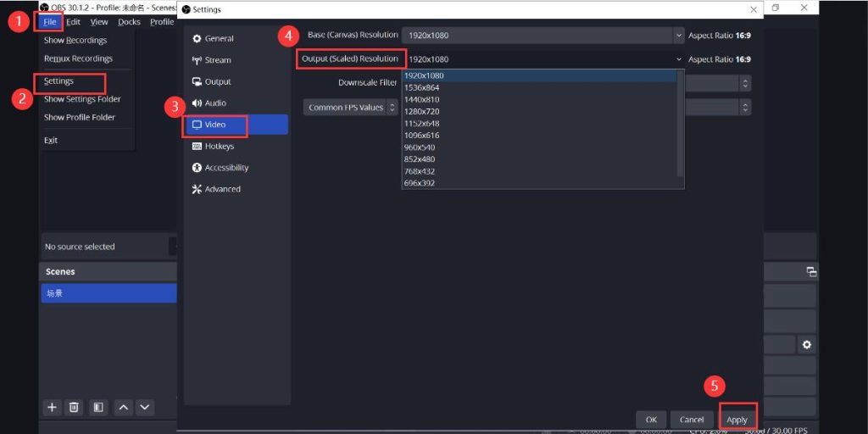This screenshot has height=434, width=868.
Task: Select the Video settings category
Action: 236,125
